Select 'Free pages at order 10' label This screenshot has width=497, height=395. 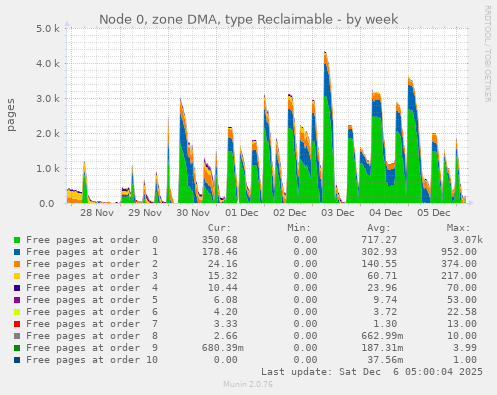point(92,360)
